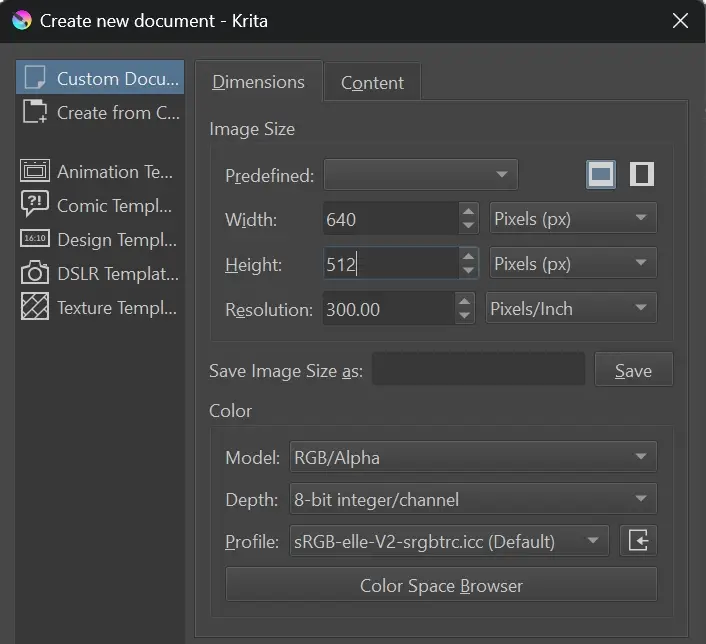Viewport: 706px width, 644px height.
Task: Switch to the Content tab
Action: pos(372,82)
